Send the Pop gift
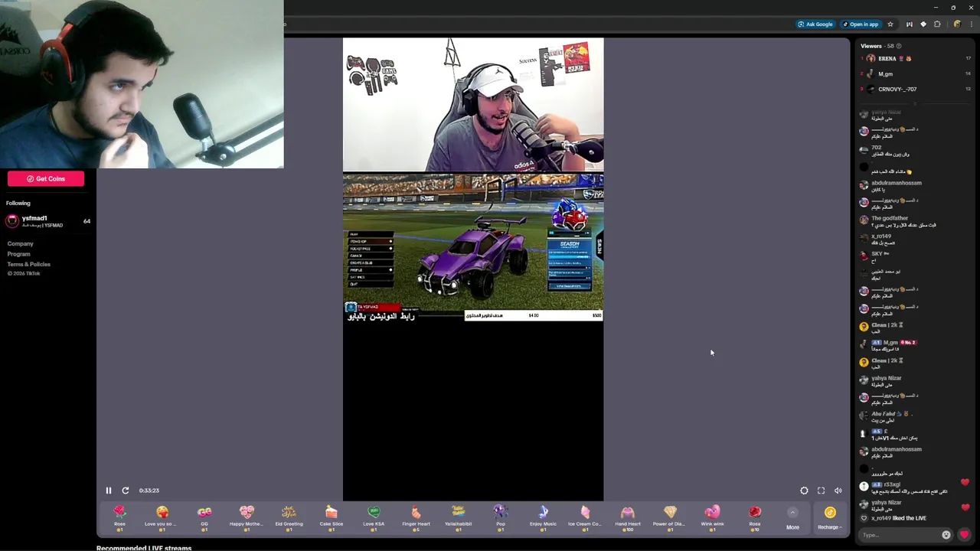The image size is (980, 551). click(x=501, y=517)
